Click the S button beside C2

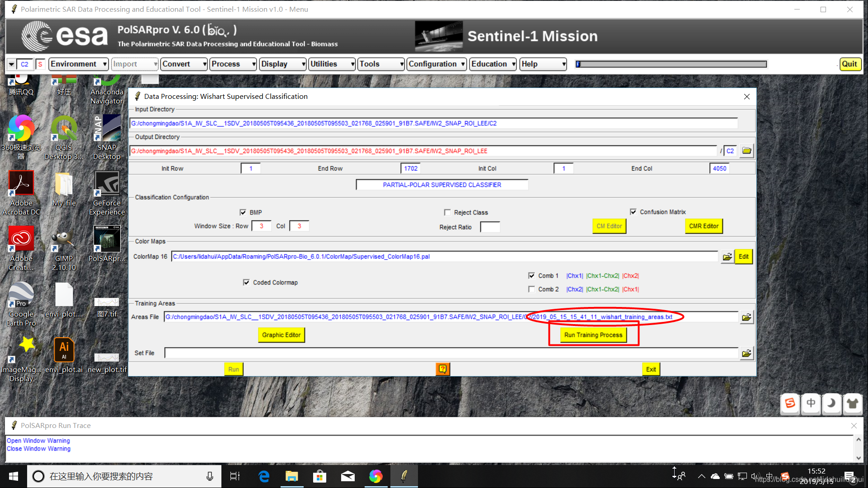[x=40, y=65]
